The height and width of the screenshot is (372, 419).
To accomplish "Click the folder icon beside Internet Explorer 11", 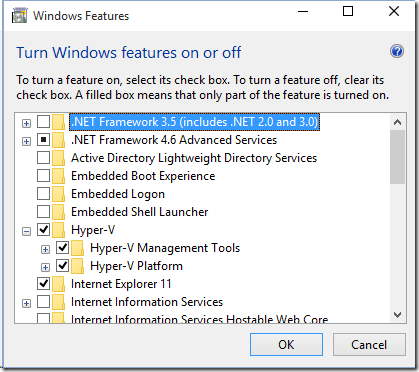I will pos(59,284).
